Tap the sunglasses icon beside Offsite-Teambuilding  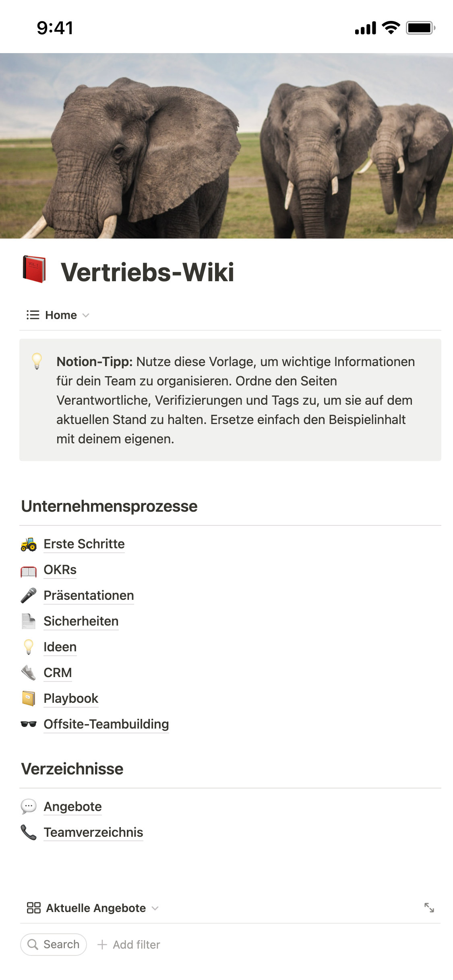(x=29, y=724)
